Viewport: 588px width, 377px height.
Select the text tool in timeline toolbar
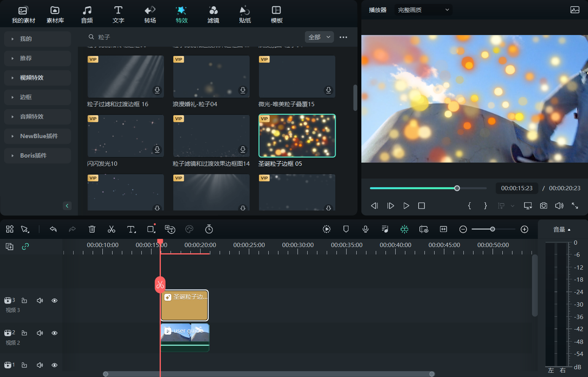[131, 229]
